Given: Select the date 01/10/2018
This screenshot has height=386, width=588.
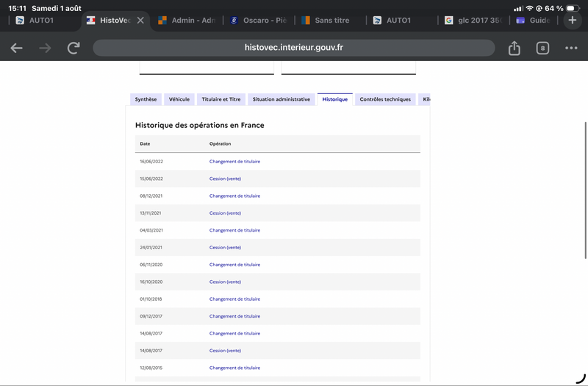Looking at the screenshot, I should pyautogui.click(x=151, y=299).
